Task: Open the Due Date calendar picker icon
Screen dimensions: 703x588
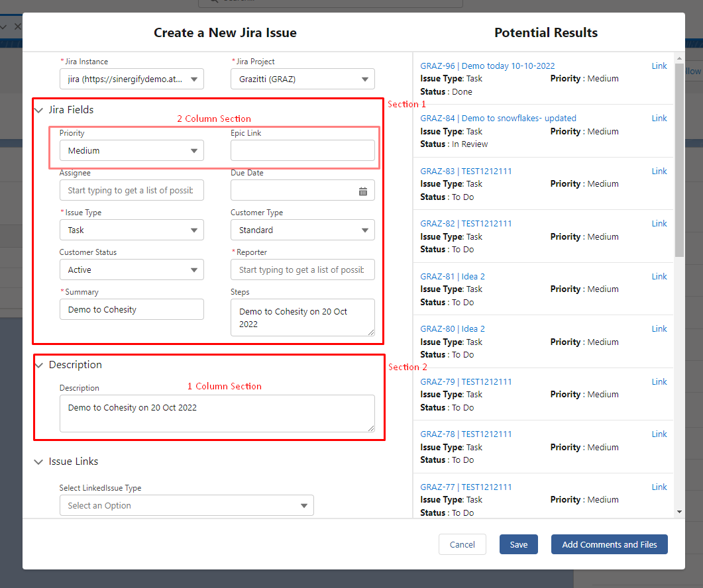Action: tap(362, 191)
